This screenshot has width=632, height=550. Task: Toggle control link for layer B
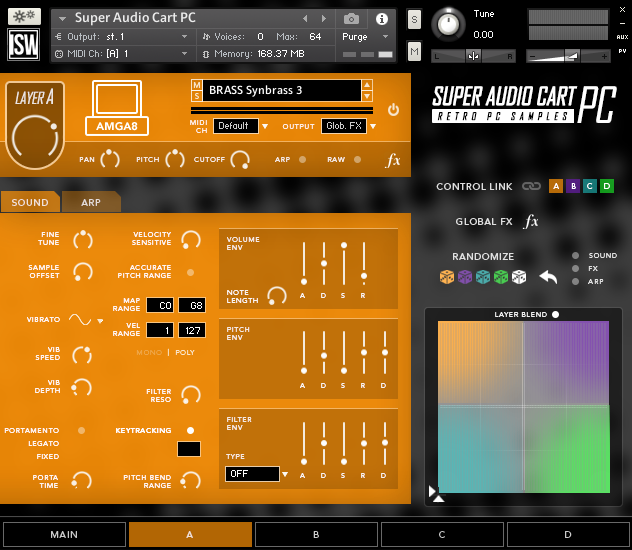point(573,186)
